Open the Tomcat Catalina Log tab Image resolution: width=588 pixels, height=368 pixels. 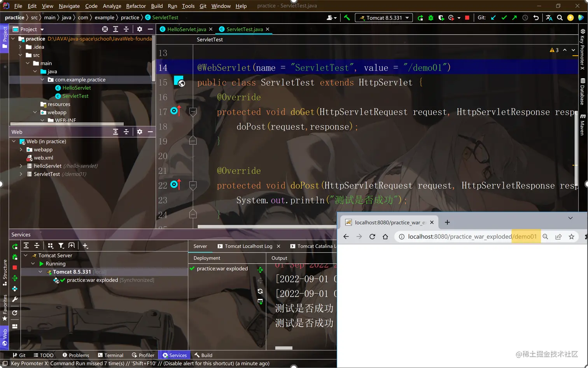(313, 246)
